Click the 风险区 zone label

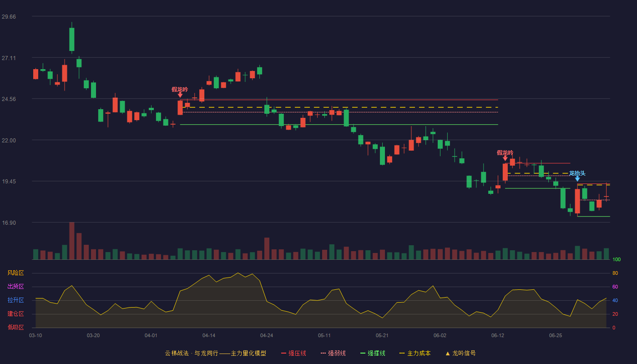coord(16,273)
